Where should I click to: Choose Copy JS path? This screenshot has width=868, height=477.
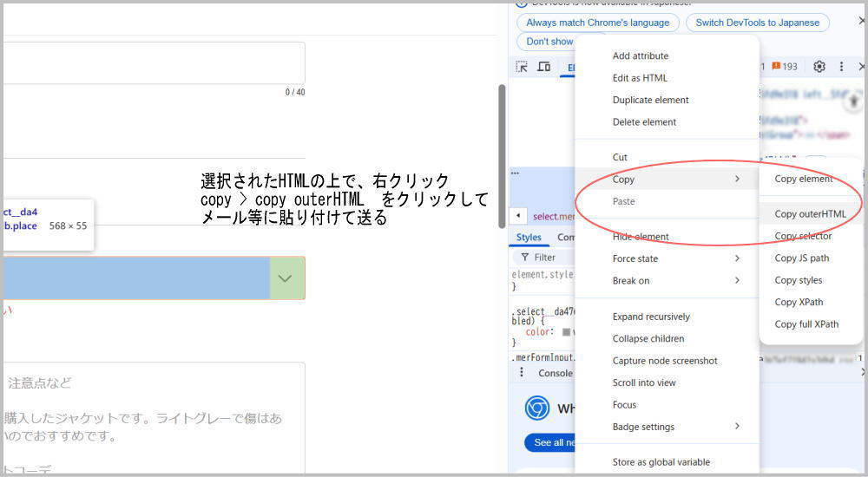(x=801, y=258)
